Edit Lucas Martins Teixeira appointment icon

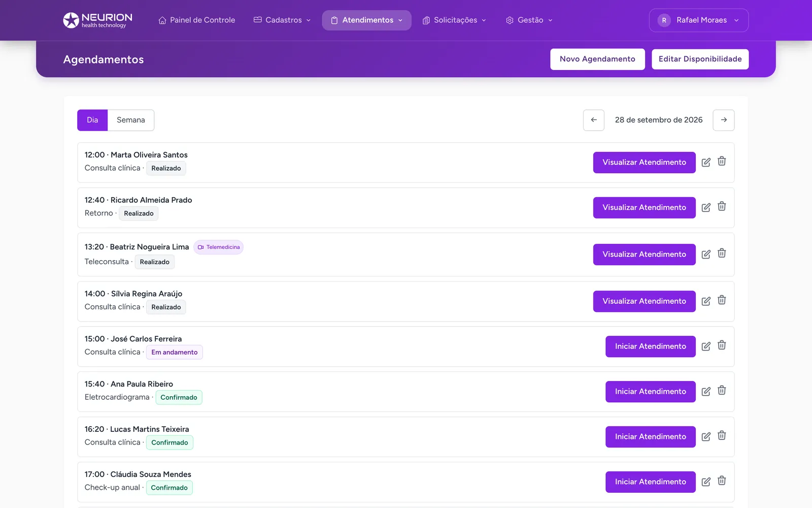(706, 437)
